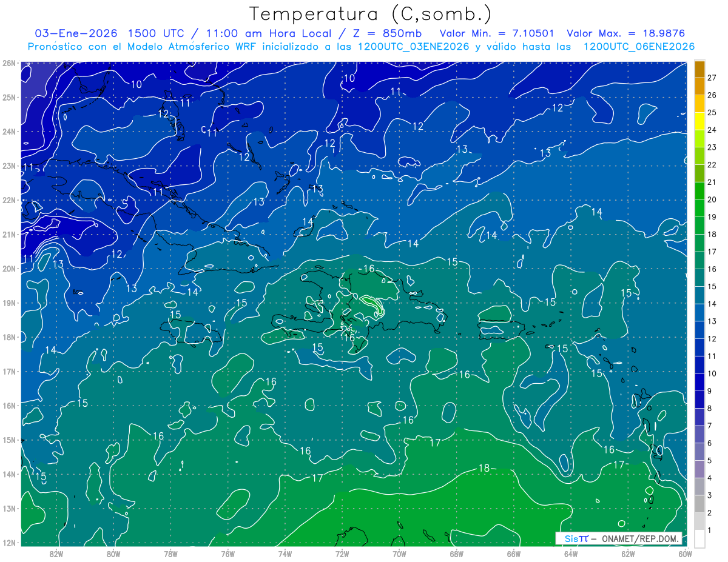Image resolution: width=728 pixels, height=562 pixels.
Task: Click the '82W' longitude axis label
Action: [56, 554]
